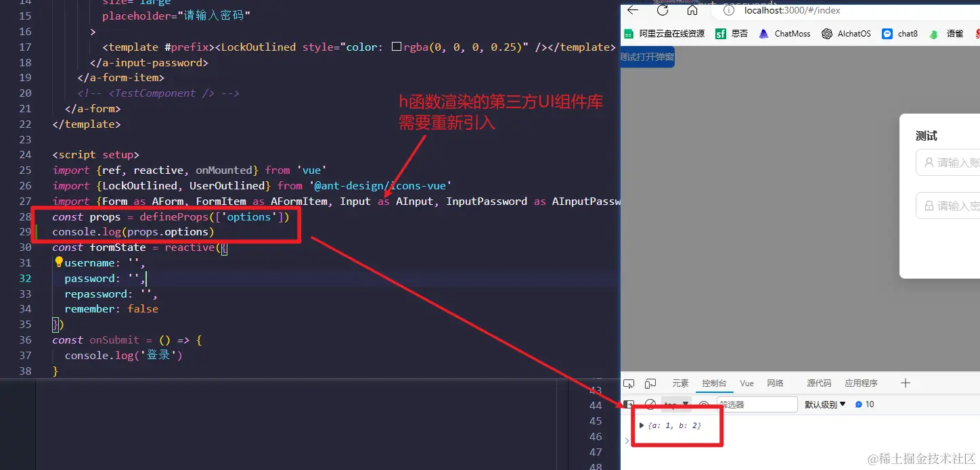Open the 阿里云盘在线资源 bookmark

(x=664, y=34)
